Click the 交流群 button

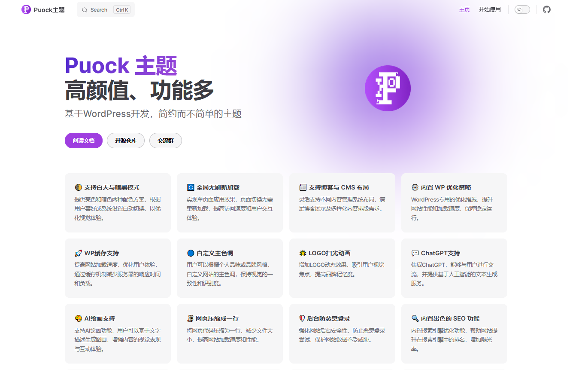[x=165, y=141]
